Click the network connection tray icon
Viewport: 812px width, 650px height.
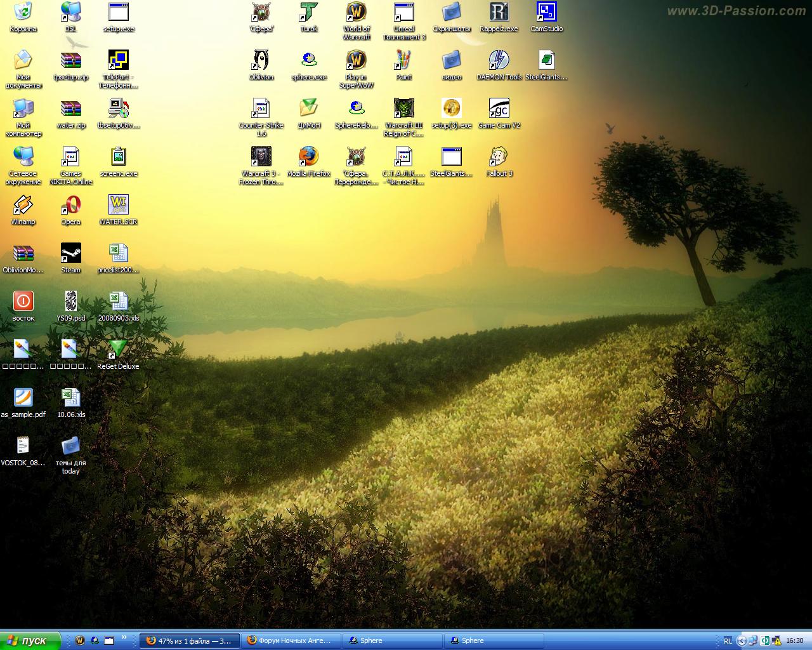coord(754,640)
